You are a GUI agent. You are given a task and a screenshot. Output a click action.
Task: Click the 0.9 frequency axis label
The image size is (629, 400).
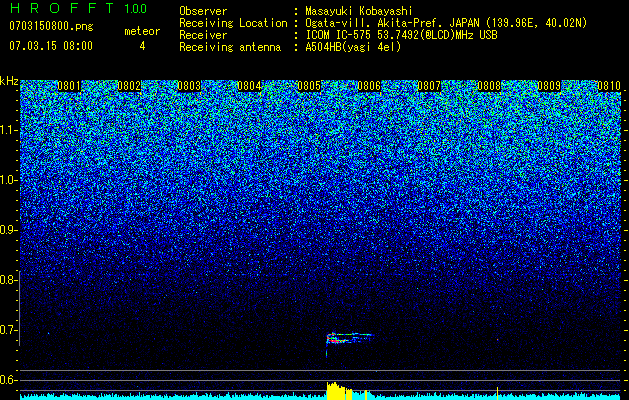point(7,230)
